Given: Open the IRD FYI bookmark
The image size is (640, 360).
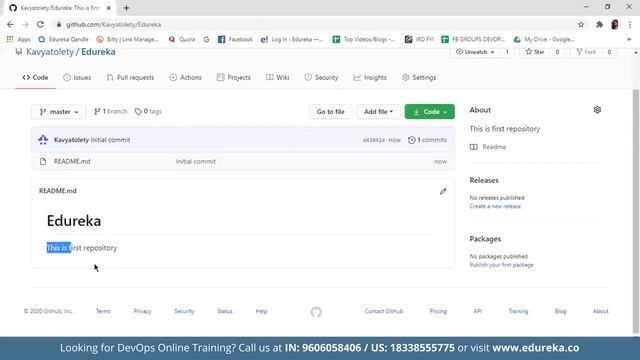Looking at the screenshot, I should click(419, 39).
